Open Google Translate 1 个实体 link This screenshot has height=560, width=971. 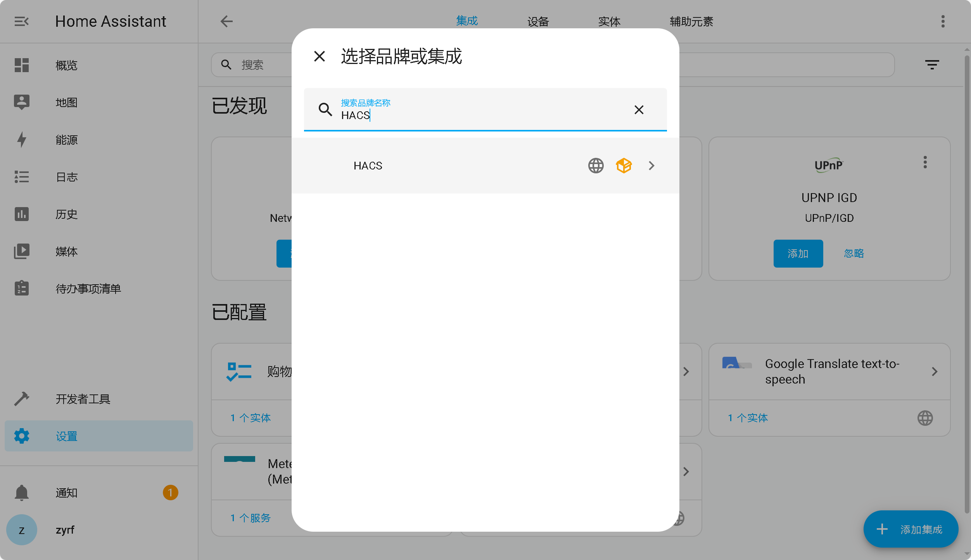pos(748,418)
